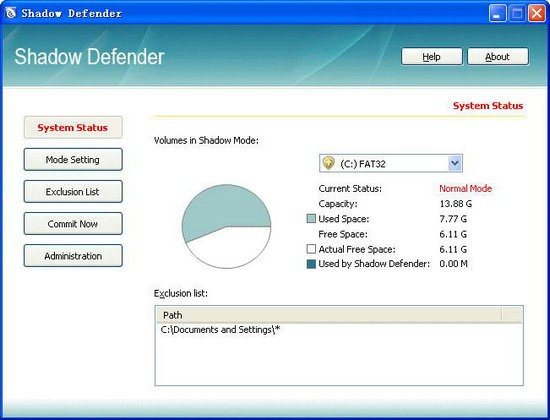Viewport: 550px width, 420px height.
Task: Go to Mode Setting
Action: (73, 160)
